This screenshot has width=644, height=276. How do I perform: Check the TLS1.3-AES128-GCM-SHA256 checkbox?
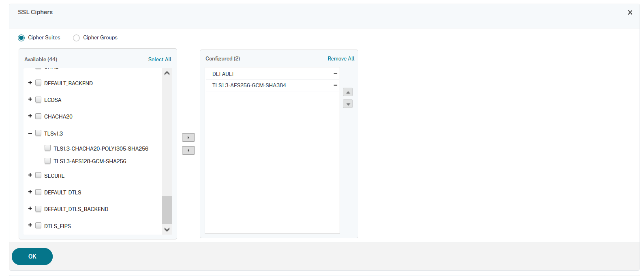click(48, 161)
